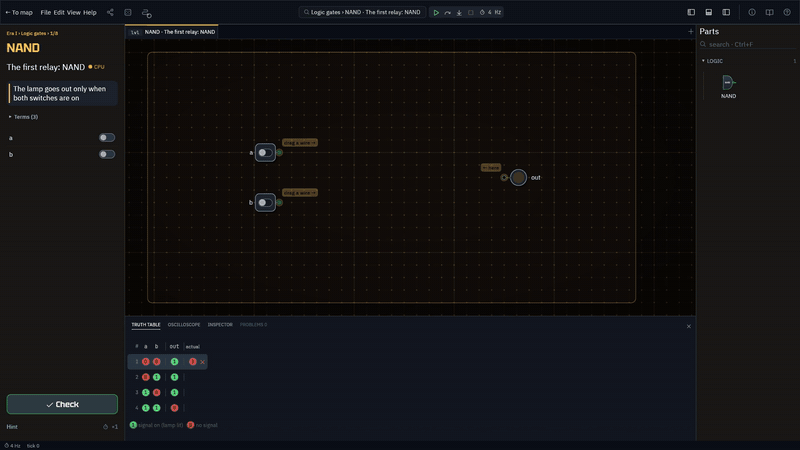The image size is (800, 450).
Task: Toggle the left sidebar layout icon
Action: tap(691, 12)
